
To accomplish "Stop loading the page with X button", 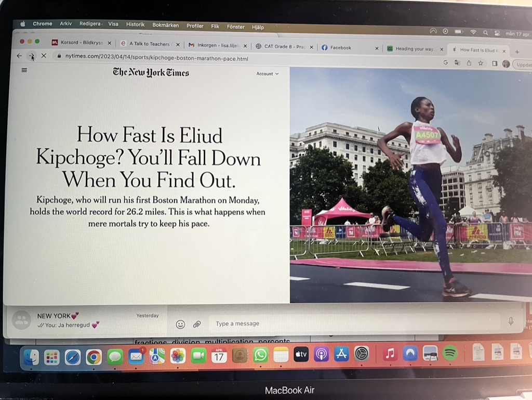I will tap(44, 56).
